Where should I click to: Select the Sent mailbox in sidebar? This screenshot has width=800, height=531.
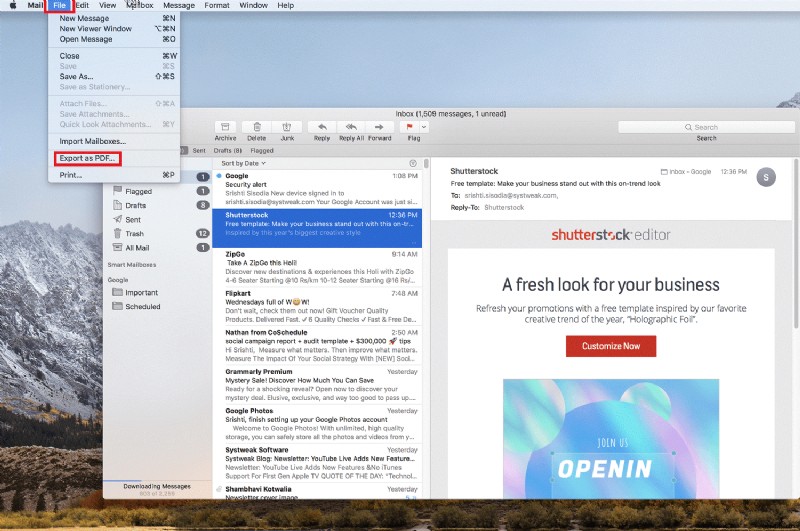pyautogui.click(x=158, y=219)
